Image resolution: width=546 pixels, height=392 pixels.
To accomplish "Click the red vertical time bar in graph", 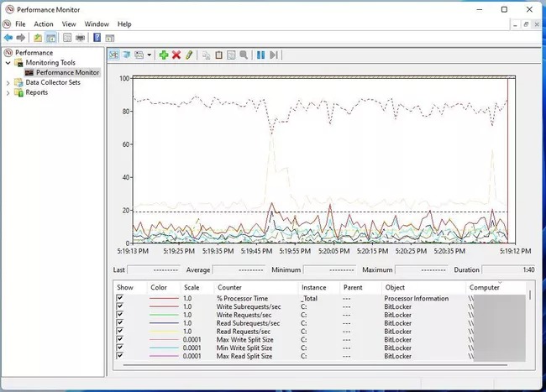I will pyautogui.click(x=507, y=160).
